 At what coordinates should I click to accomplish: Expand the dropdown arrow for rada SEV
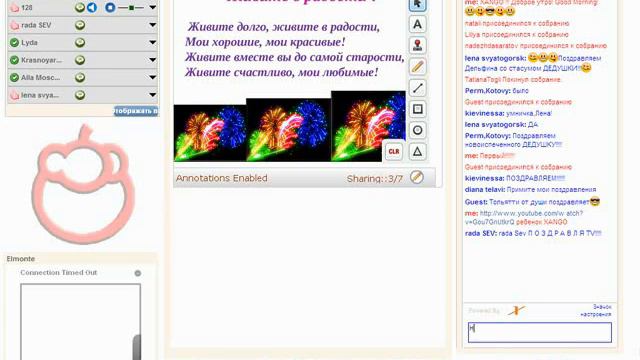152,25
